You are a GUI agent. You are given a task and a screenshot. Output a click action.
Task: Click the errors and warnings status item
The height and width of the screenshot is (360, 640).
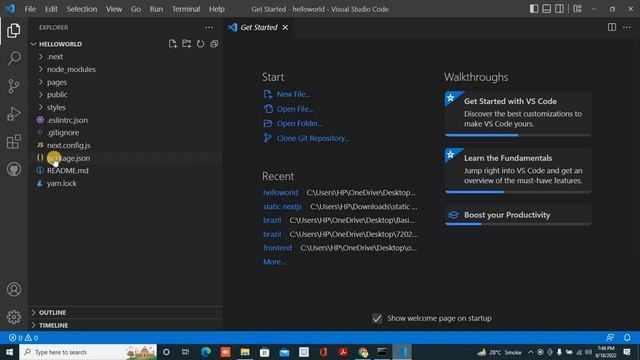tap(24, 338)
